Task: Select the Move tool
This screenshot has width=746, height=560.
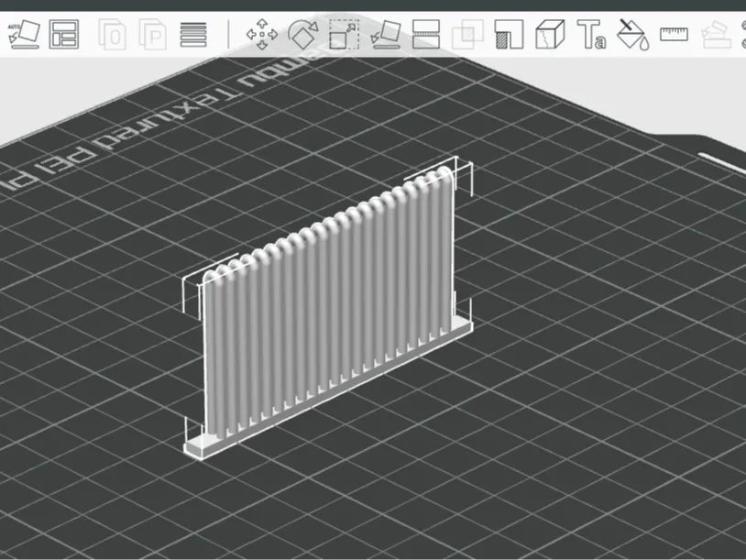Action: pyautogui.click(x=261, y=33)
